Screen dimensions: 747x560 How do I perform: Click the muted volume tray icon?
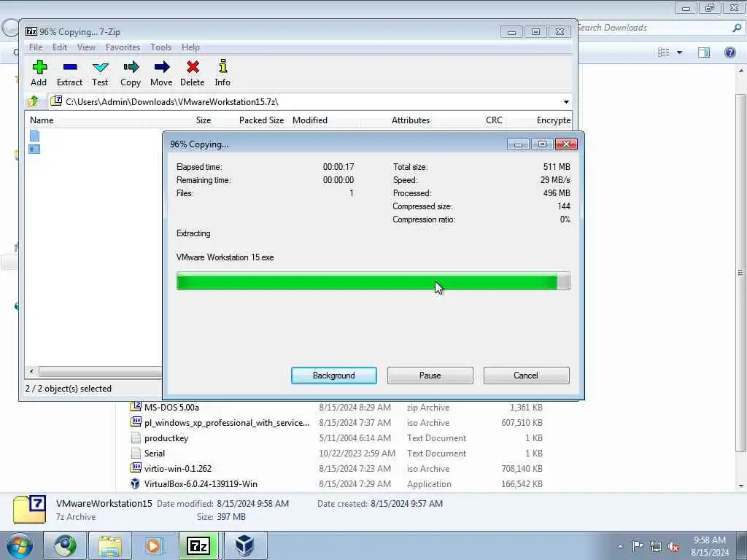(673, 546)
